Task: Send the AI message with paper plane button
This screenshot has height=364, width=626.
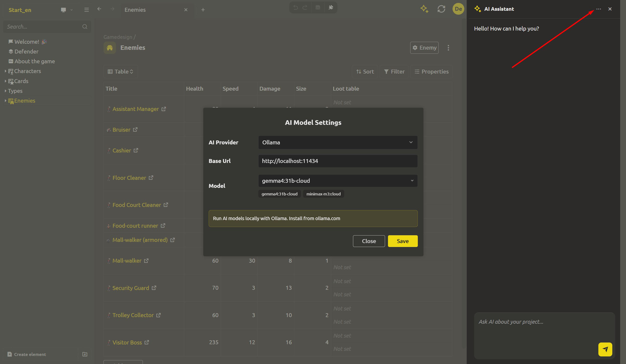Action: tap(605, 349)
